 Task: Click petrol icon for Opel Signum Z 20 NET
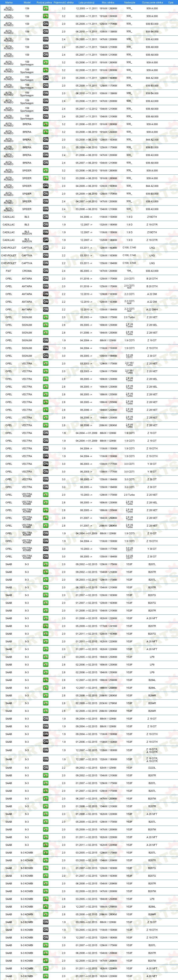[x=46, y=317]
